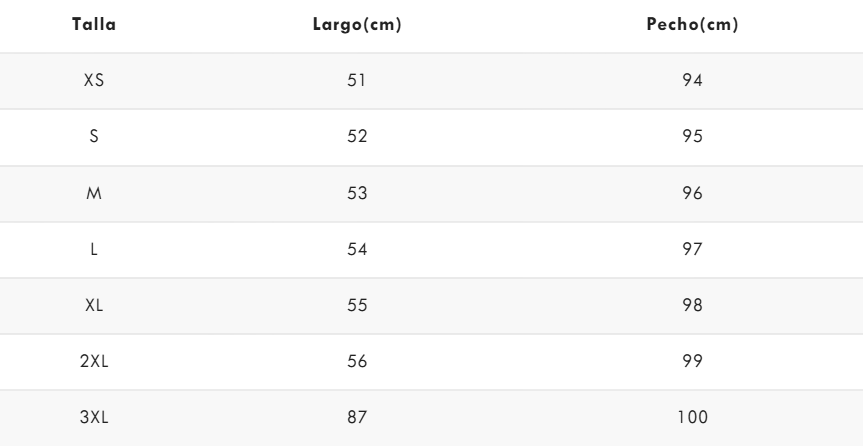
Task: Click the Pecho(cm) column header
Action: click(x=692, y=25)
